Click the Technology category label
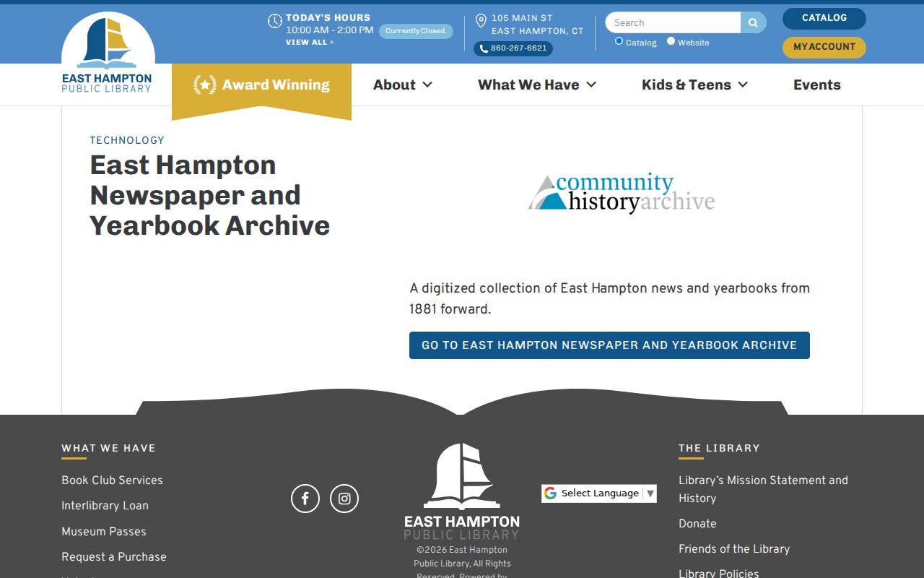 pos(127,140)
